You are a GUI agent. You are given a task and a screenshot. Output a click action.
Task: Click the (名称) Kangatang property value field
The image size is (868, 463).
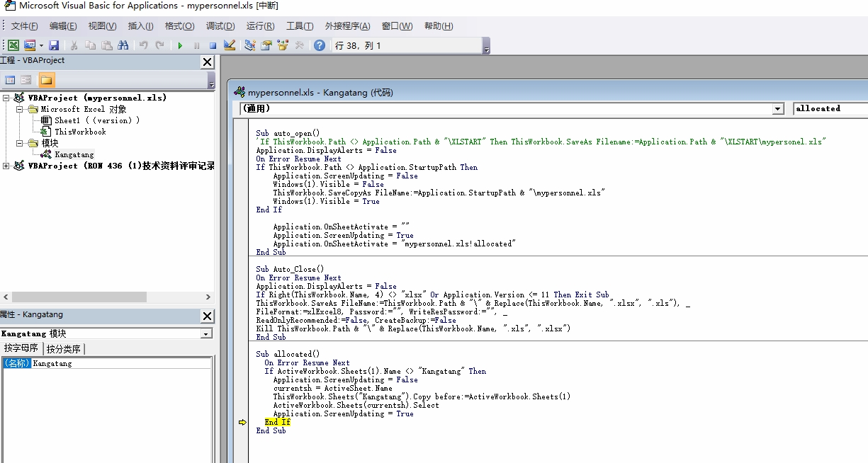coord(121,363)
